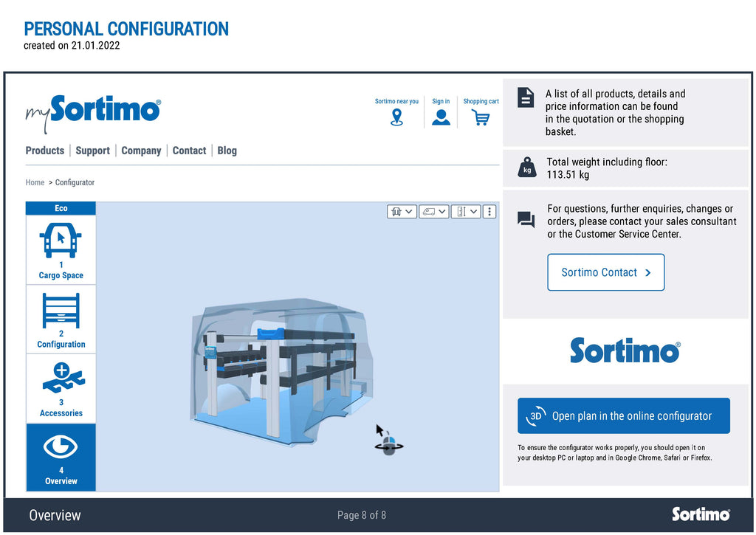This screenshot has width=756, height=535.
Task: Open the three-dot more options menu
Action: [x=489, y=211]
